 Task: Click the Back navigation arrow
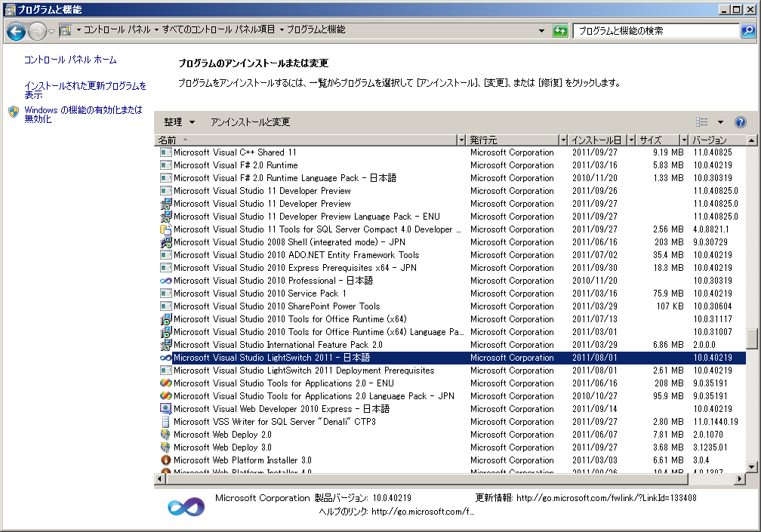tap(15, 31)
